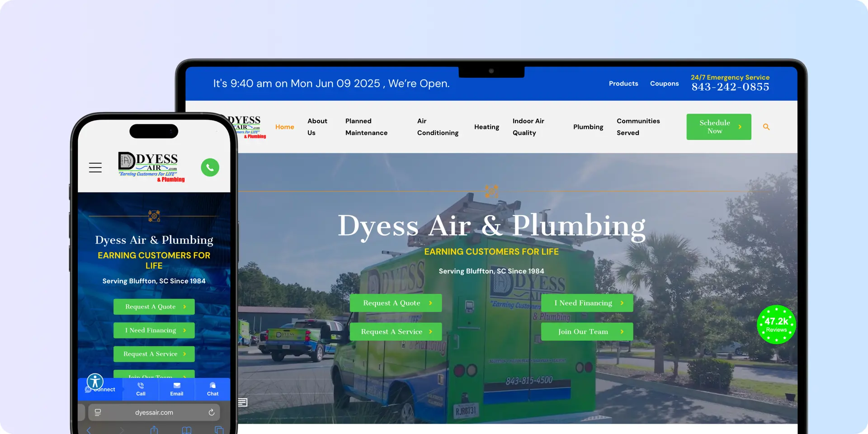The width and height of the screenshot is (868, 434).
Task: Toggle the mobile hamburger navigation menu
Action: (x=95, y=167)
